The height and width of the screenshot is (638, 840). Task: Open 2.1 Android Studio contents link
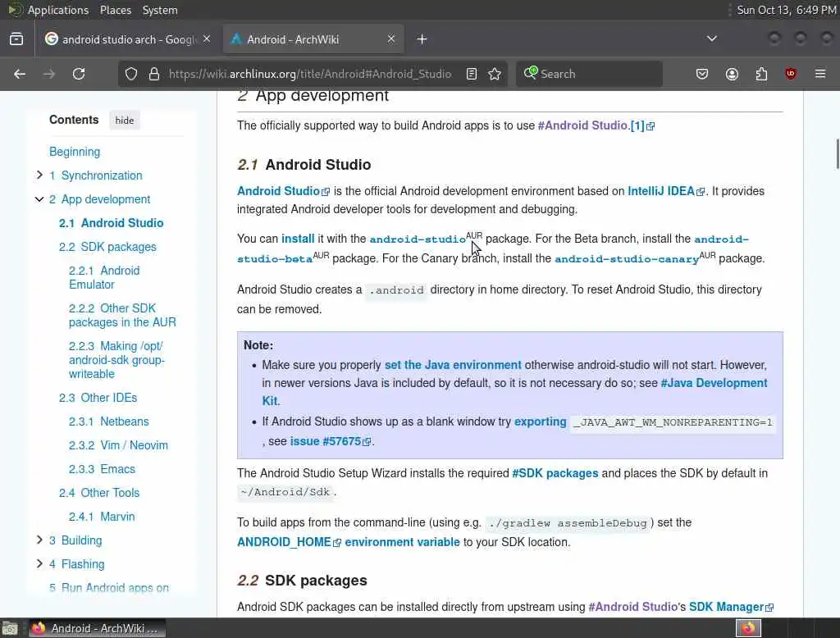111,223
